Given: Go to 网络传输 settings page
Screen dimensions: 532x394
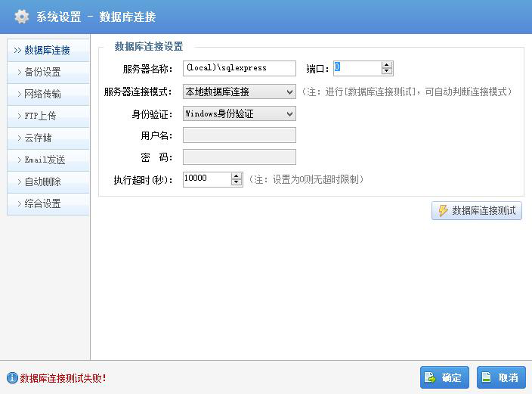Looking at the screenshot, I should tap(48, 94).
